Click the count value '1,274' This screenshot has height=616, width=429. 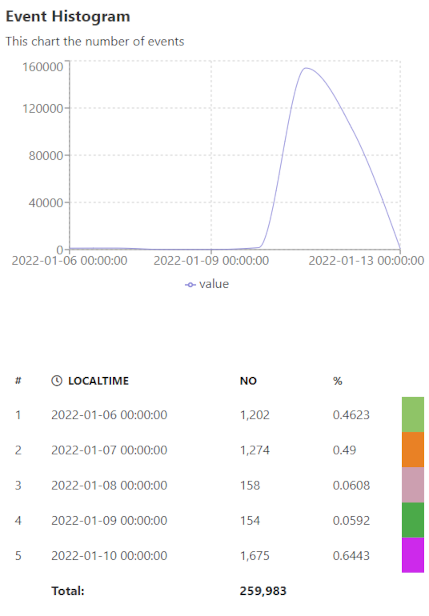(255, 450)
